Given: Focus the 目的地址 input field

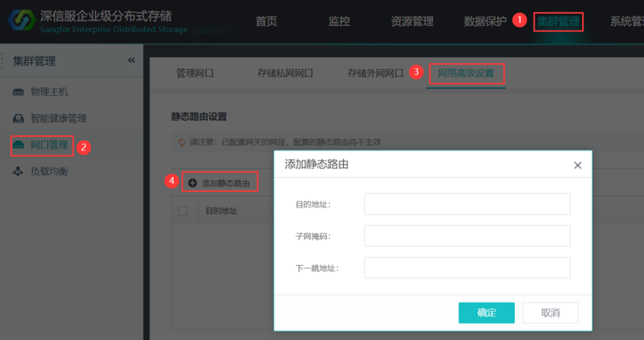Looking at the screenshot, I should [467, 204].
